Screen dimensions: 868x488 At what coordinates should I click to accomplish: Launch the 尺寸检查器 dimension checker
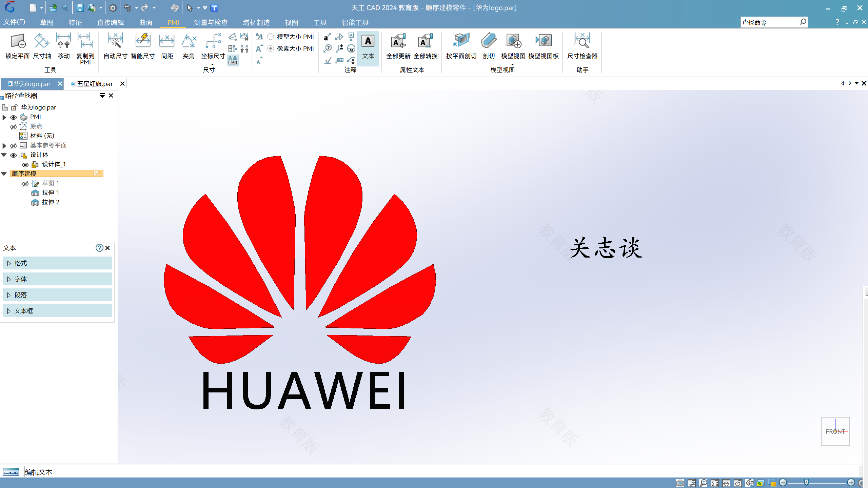point(582,46)
